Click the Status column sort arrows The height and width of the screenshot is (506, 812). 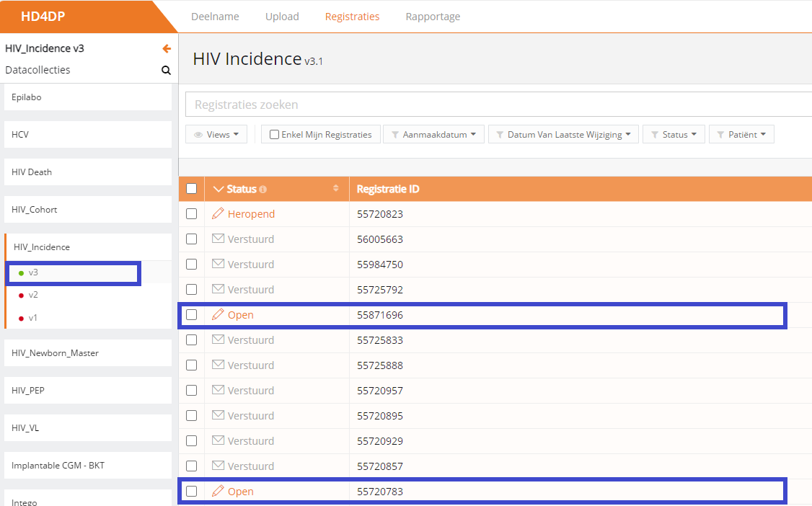click(x=335, y=189)
